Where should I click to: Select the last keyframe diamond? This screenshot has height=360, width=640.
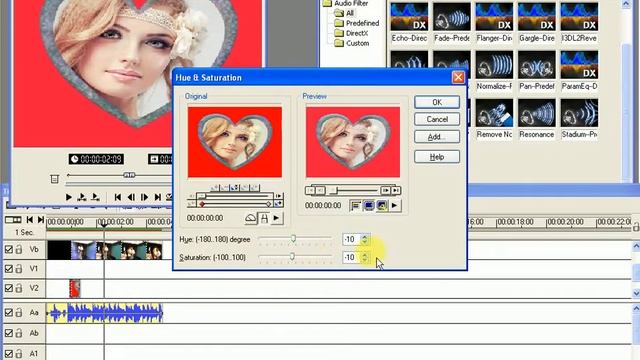268,204
